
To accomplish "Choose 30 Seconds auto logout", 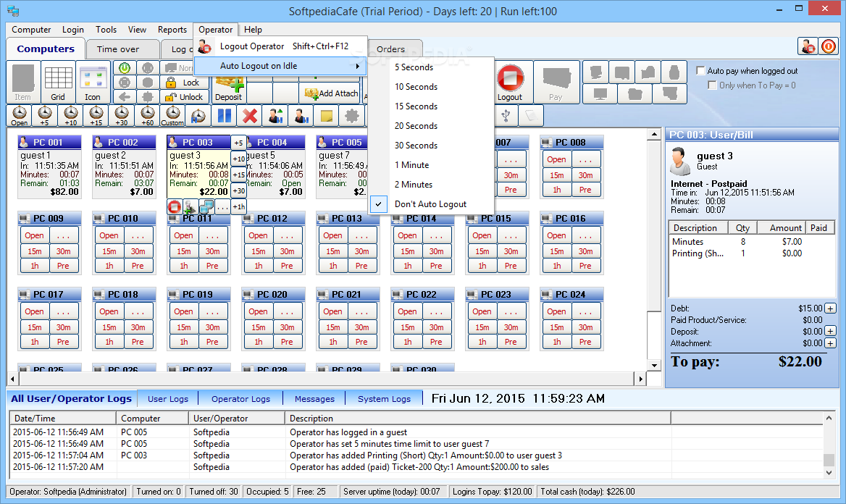I will 430,145.
